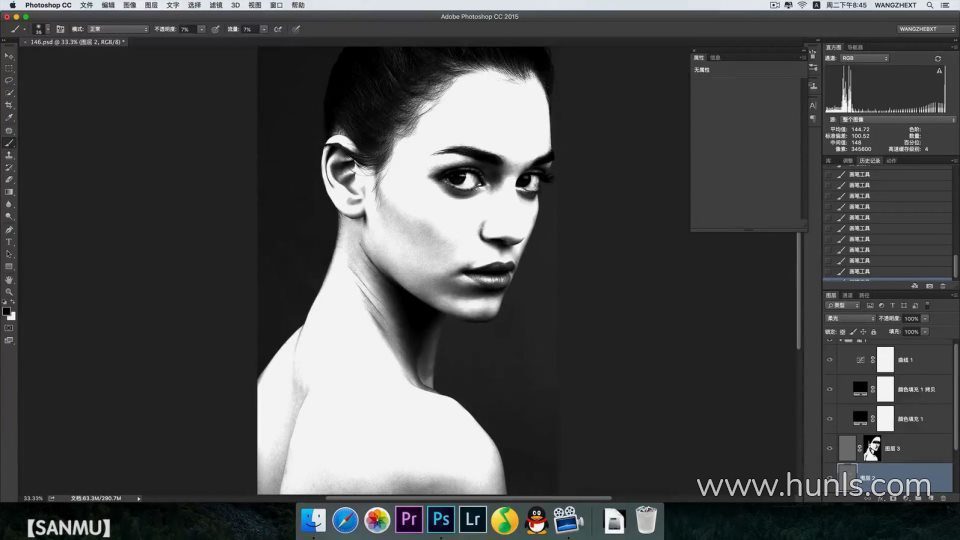Viewport: 960px width, 540px height.
Task: Click the foreground color swatch
Action: tap(7, 312)
